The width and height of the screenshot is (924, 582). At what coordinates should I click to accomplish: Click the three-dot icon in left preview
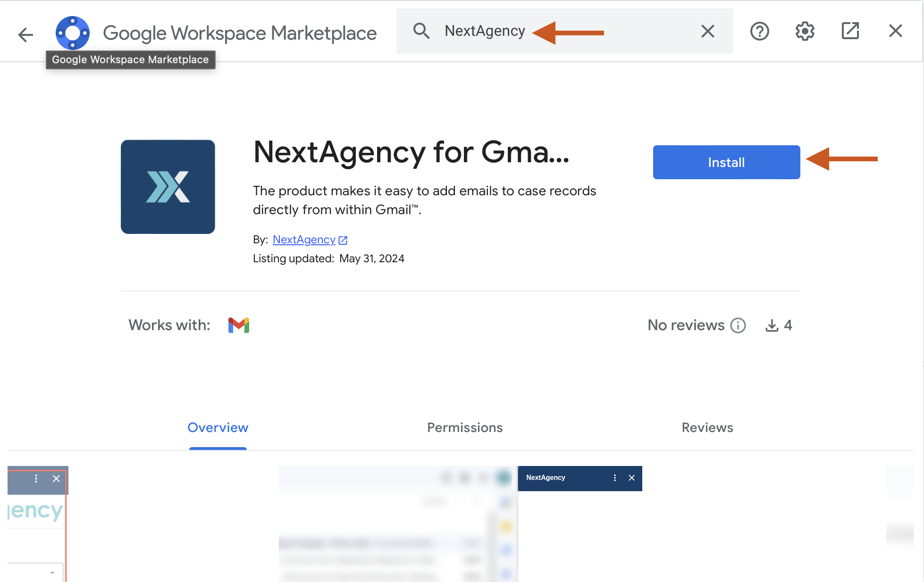(36, 479)
